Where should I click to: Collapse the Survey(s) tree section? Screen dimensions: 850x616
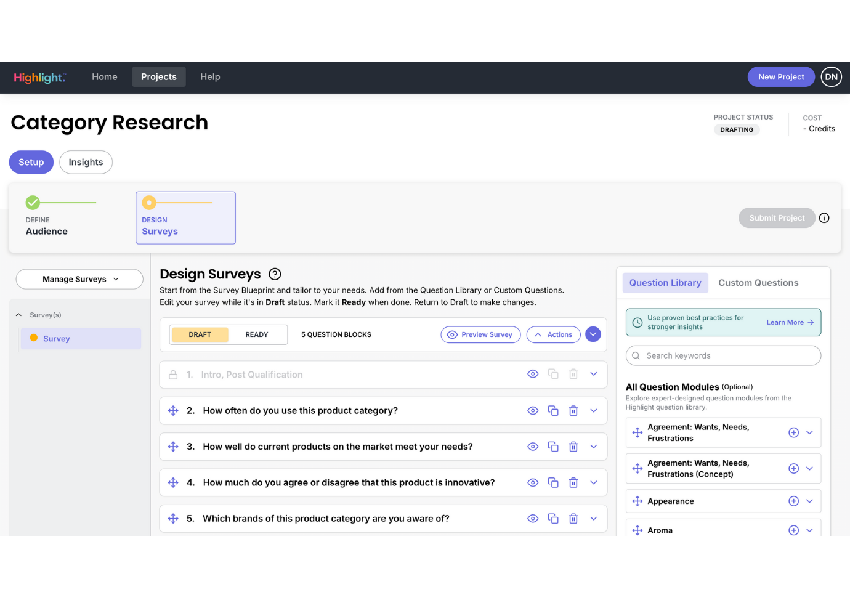tap(18, 315)
